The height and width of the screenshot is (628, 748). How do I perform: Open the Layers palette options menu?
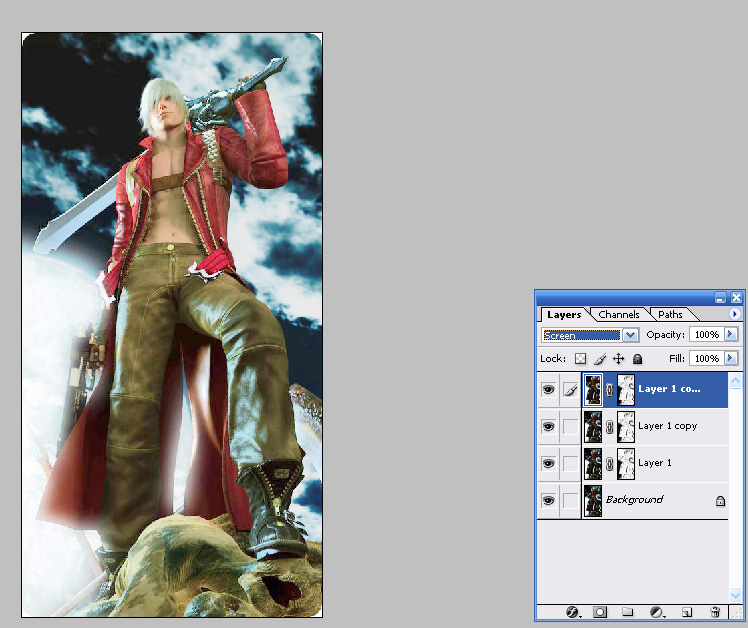(735, 314)
